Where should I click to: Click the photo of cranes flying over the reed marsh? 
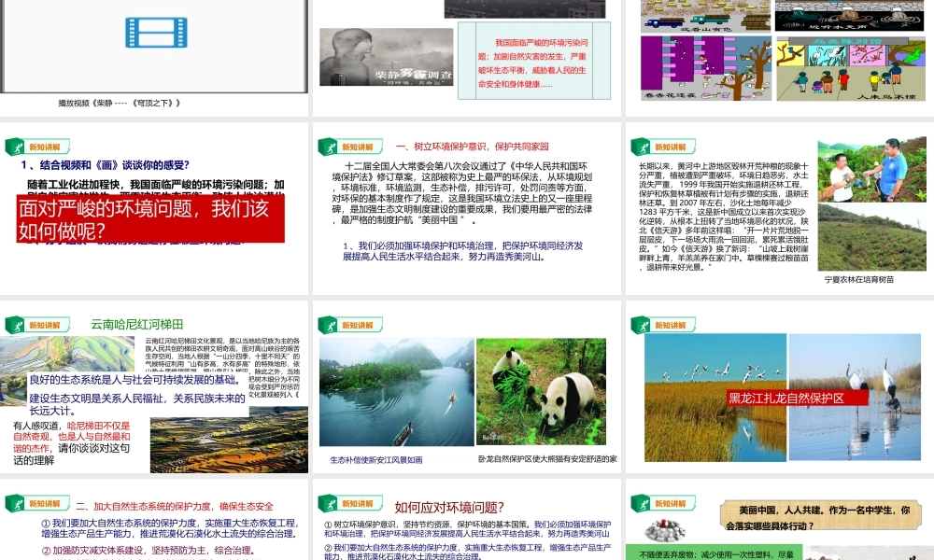[715, 398]
